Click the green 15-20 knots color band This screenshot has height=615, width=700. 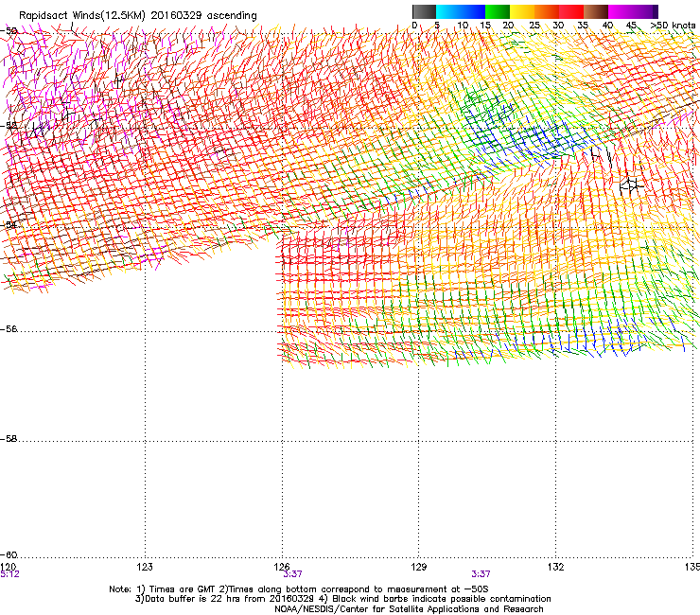498,11
